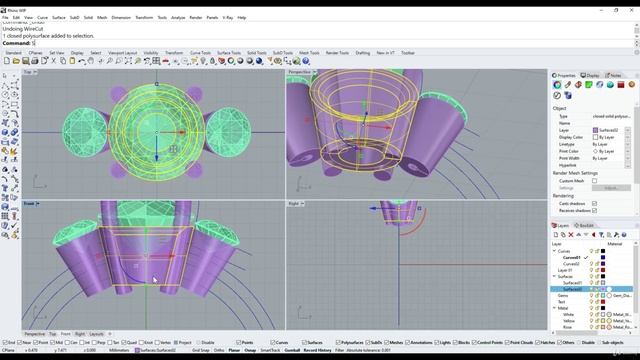Click the Copy icon in the toolbar
Viewport: 640px width, 360px height.
coord(63,61)
